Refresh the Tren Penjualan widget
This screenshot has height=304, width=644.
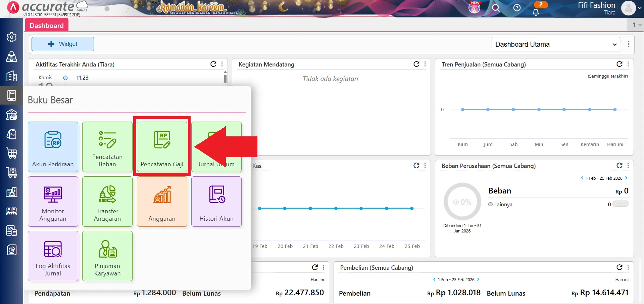619,64
